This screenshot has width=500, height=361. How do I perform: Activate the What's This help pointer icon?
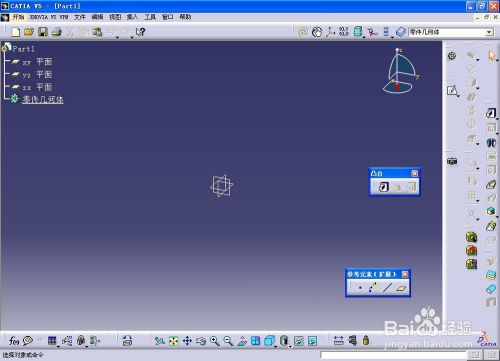(140, 32)
